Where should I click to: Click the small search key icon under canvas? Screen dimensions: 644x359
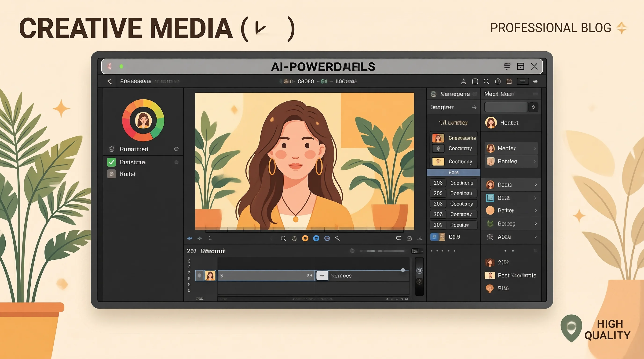click(338, 238)
